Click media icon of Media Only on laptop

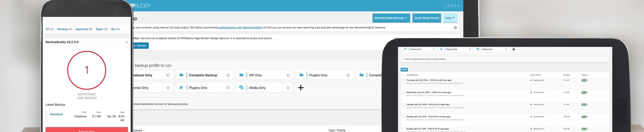[x=241, y=87]
